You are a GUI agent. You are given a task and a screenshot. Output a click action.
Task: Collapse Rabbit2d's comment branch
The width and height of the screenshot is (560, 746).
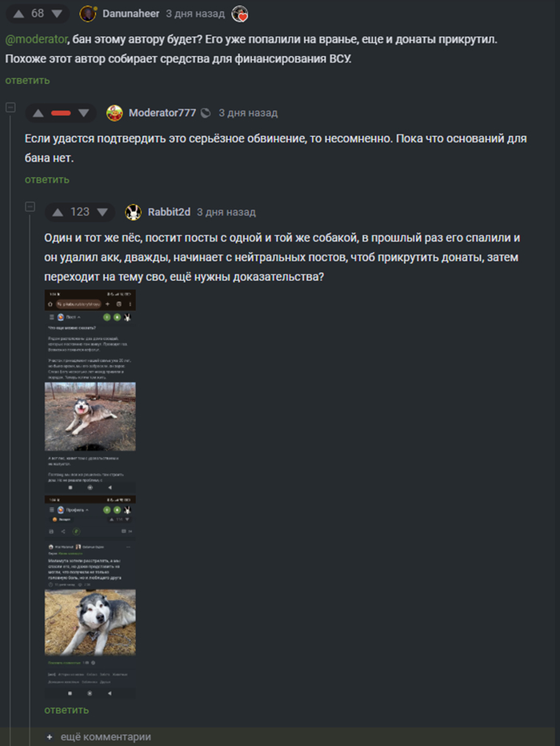(x=30, y=207)
